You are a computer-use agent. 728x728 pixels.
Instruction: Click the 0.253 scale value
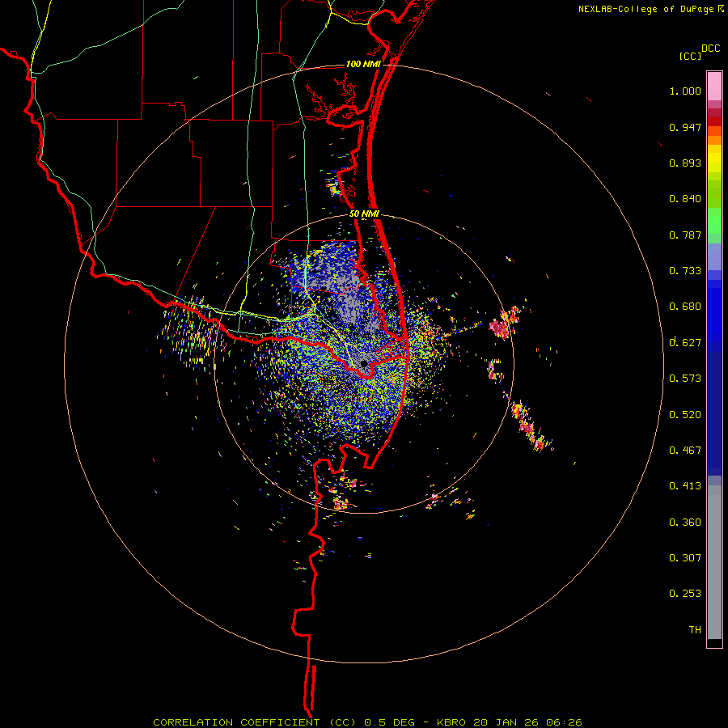(685, 594)
